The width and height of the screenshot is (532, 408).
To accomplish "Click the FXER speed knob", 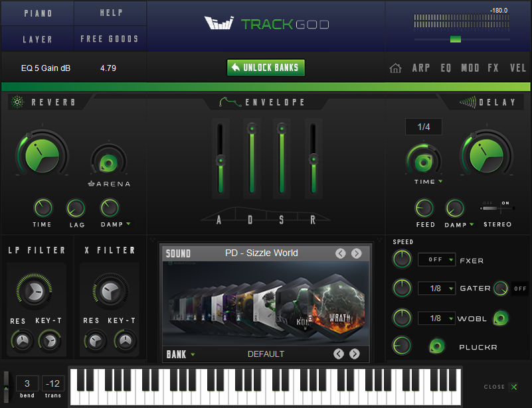I will point(402,259).
